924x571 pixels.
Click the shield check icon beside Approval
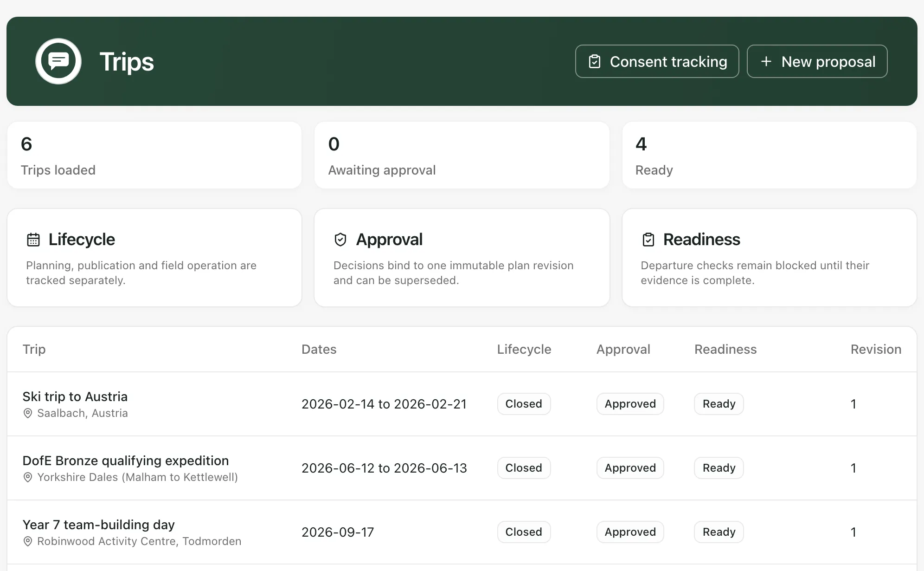pos(340,240)
